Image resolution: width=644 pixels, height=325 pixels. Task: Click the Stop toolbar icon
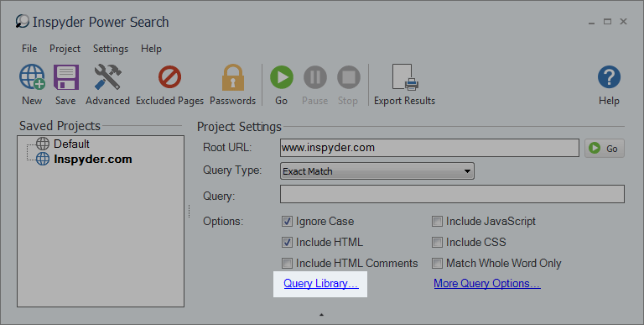(x=349, y=77)
